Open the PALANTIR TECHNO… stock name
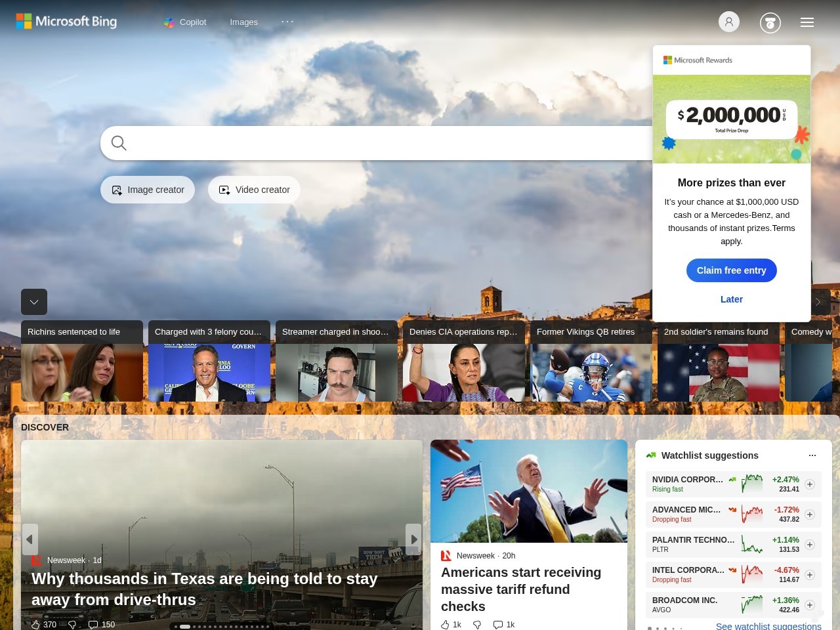 click(694, 540)
